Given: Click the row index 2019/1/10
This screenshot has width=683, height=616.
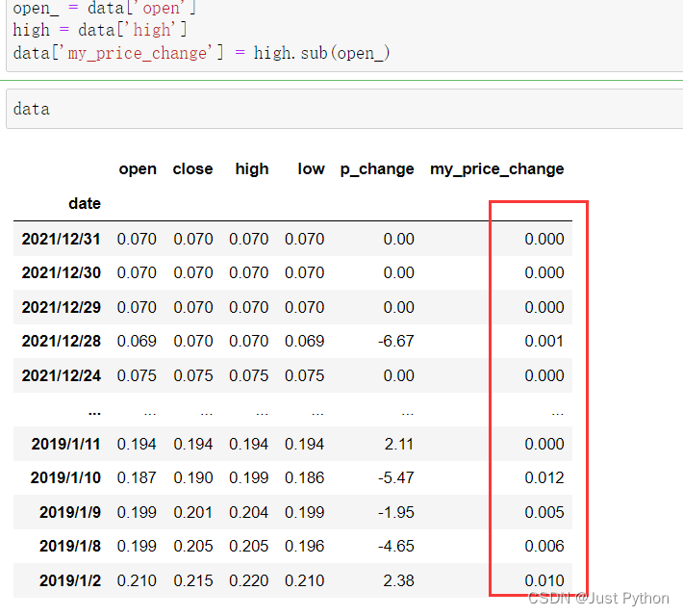Looking at the screenshot, I should (x=65, y=478).
